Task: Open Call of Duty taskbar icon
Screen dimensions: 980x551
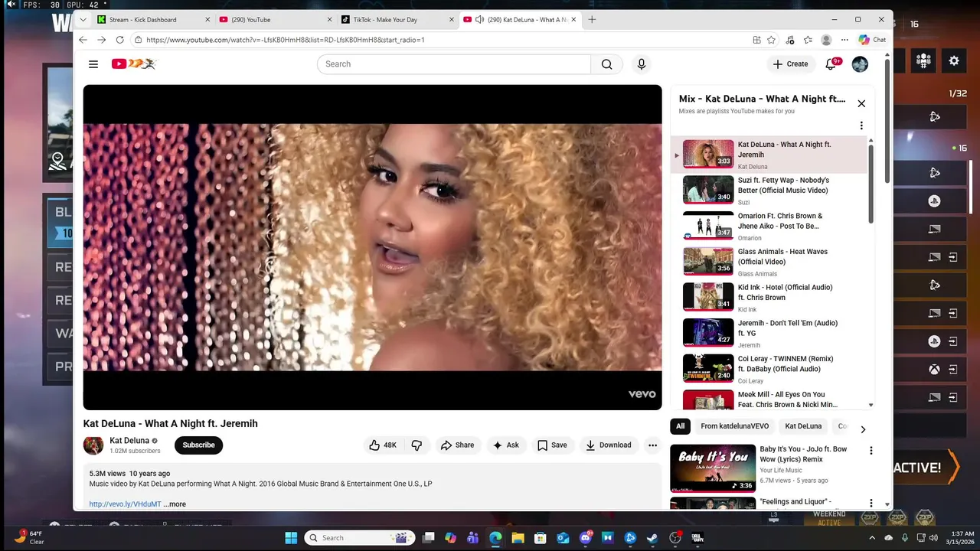Action: 697,538
